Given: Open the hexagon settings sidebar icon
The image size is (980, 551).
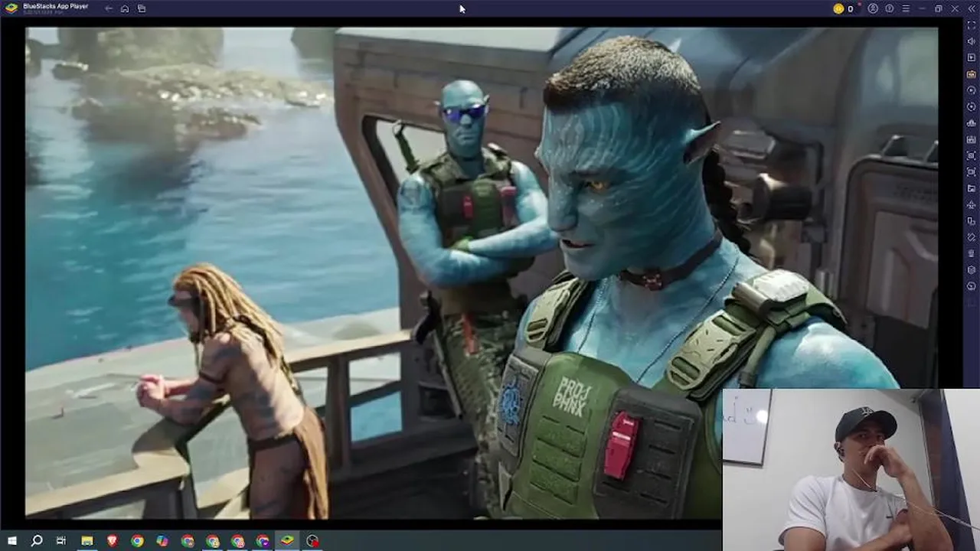Looking at the screenshot, I should 972,269.
